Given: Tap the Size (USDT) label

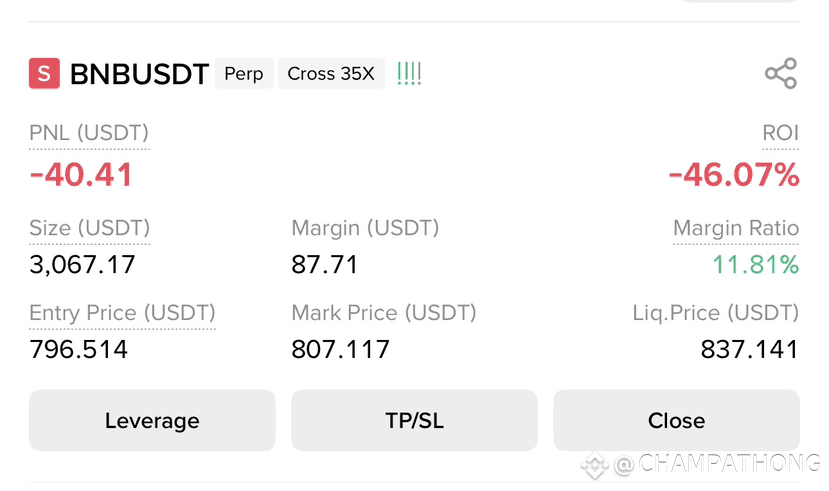Looking at the screenshot, I should tap(89, 228).
